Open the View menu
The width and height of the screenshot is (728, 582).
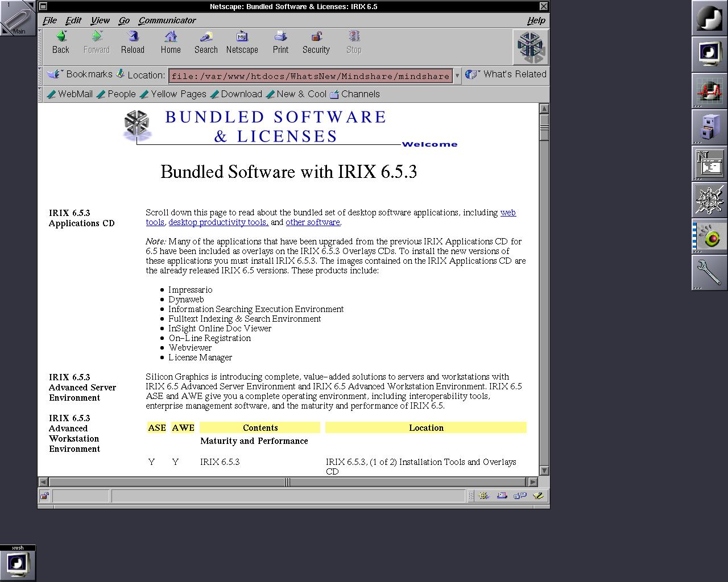pos(100,20)
